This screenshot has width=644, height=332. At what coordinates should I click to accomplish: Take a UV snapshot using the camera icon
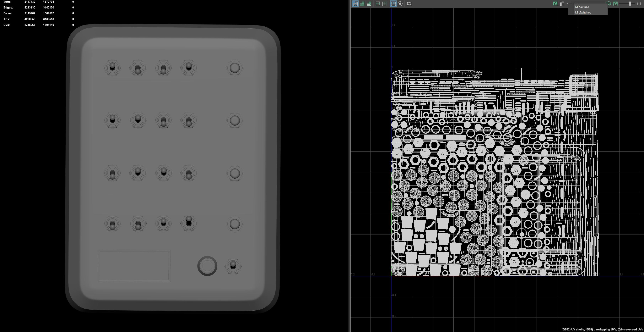(409, 4)
